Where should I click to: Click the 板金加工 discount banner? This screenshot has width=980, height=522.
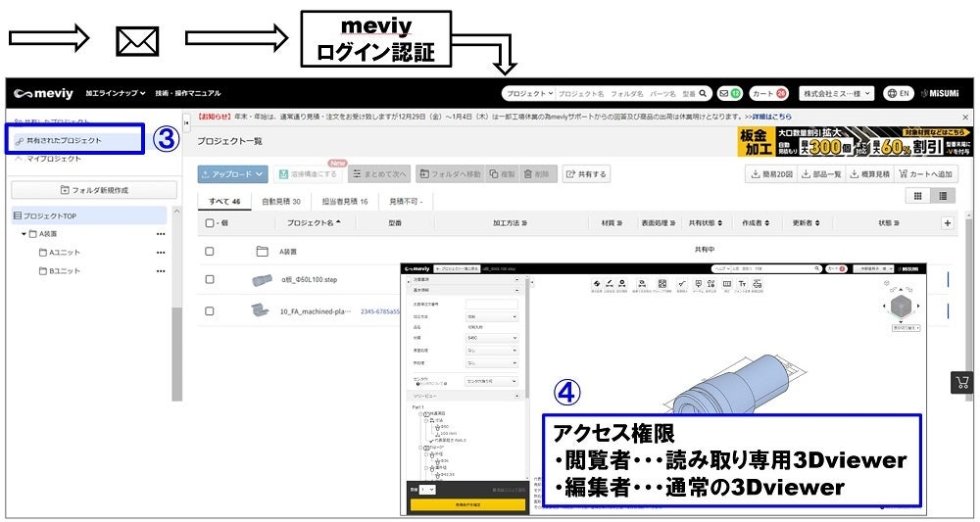coord(855,142)
